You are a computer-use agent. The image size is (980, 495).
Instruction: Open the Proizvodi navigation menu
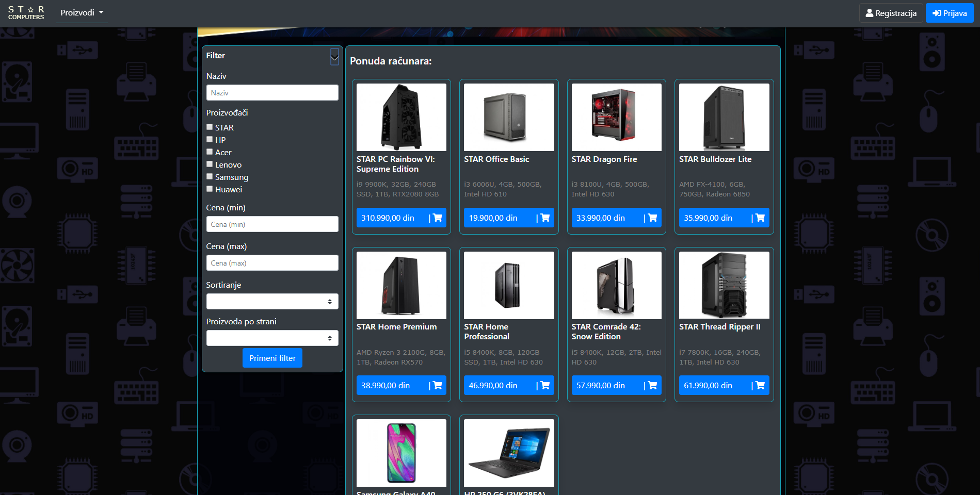82,12
